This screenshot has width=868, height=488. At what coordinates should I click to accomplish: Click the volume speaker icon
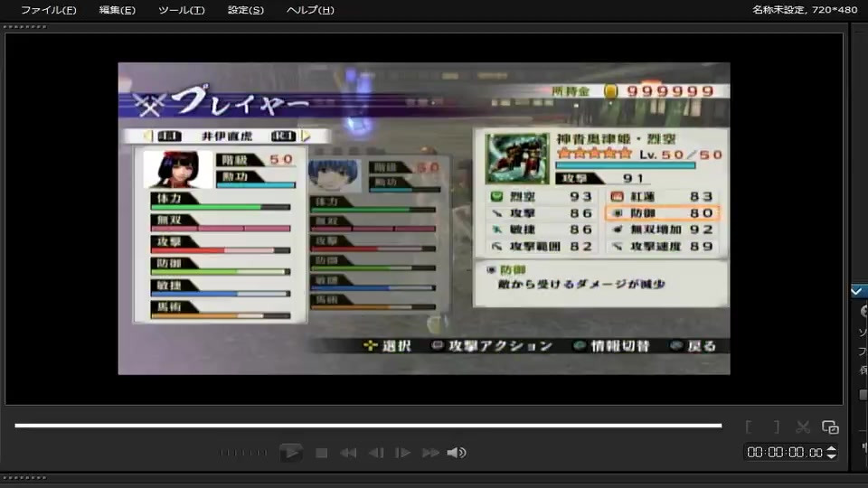tap(456, 453)
